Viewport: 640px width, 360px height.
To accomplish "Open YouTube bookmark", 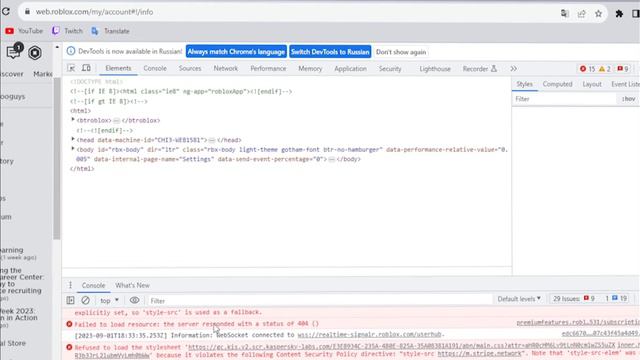I will 24,31.
